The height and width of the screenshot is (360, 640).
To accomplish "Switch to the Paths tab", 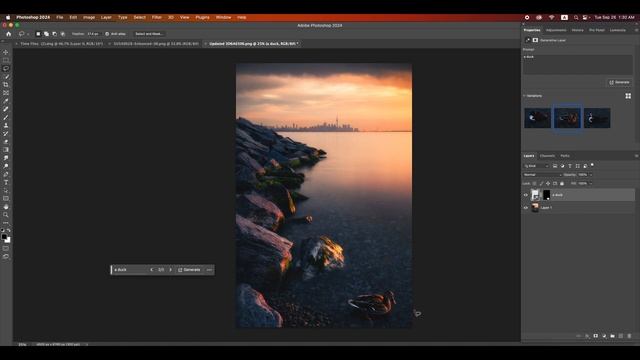I will tap(565, 156).
